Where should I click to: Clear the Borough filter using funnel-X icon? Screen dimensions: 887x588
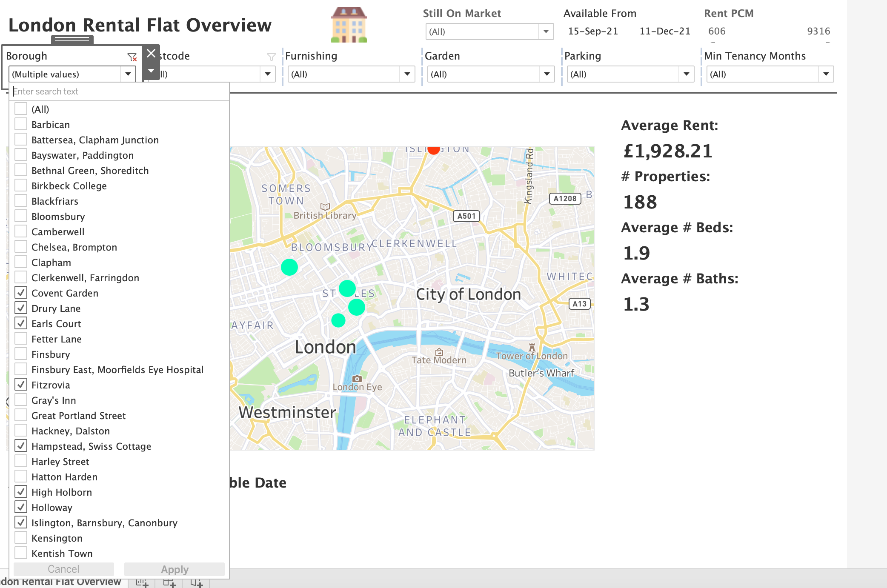[132, 57]
